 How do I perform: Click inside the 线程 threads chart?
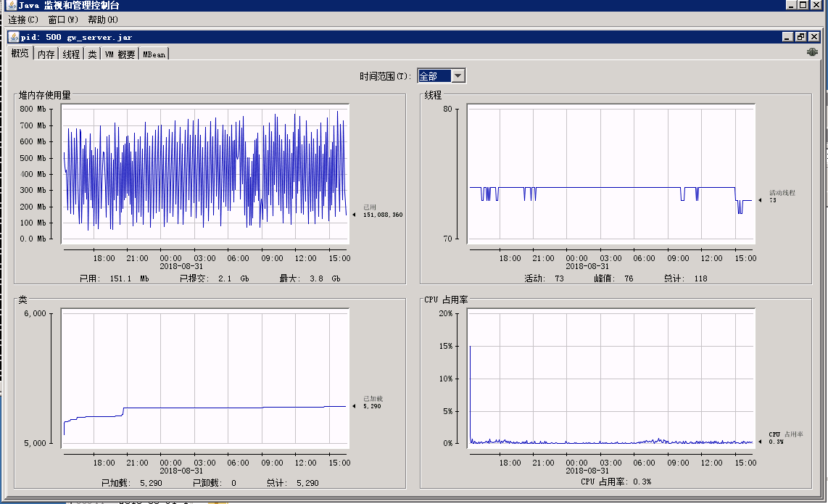(611, 173)
